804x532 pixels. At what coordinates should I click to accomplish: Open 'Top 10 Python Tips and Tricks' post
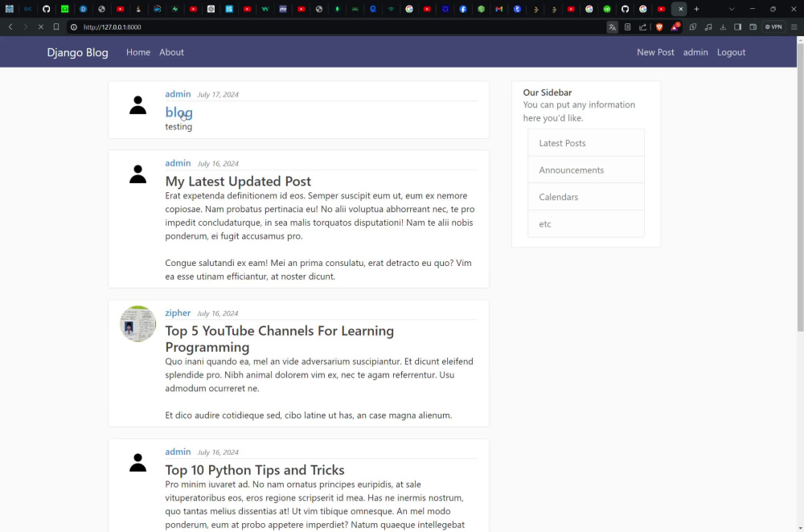[255, 469]
